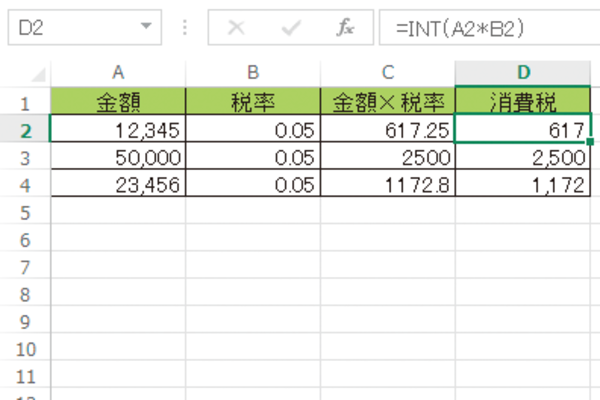
Task: Click the Name Box showing D2
Action: 85,27
